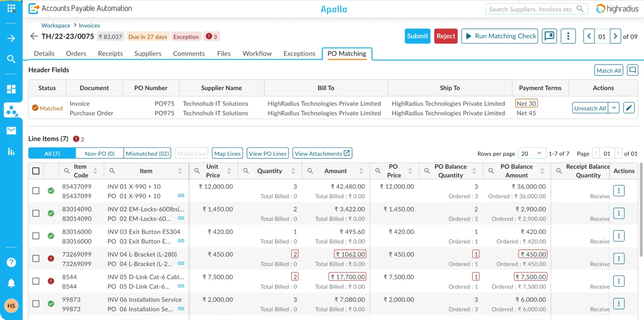Screen dimensions: 644x320
Task: Check the box for item code 85437099
Action: 36,191
